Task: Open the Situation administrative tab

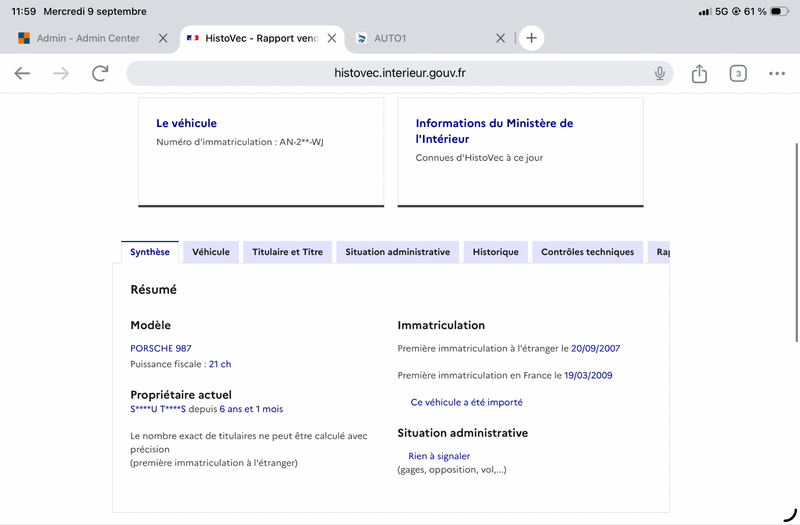Action: (x=397, y=252)
